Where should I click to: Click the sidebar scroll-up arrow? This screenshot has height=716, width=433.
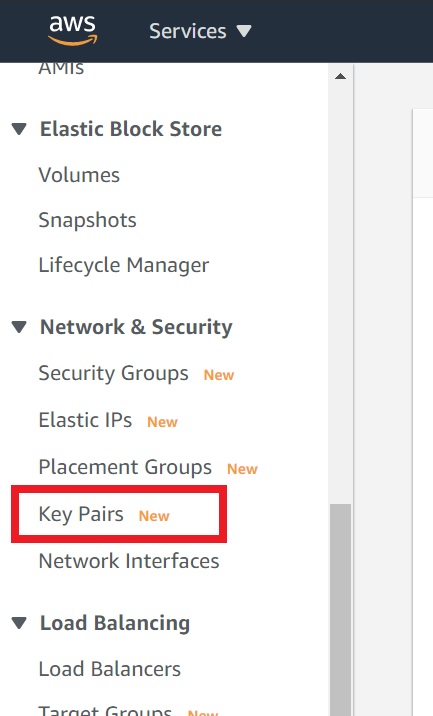tap(340, 76)
